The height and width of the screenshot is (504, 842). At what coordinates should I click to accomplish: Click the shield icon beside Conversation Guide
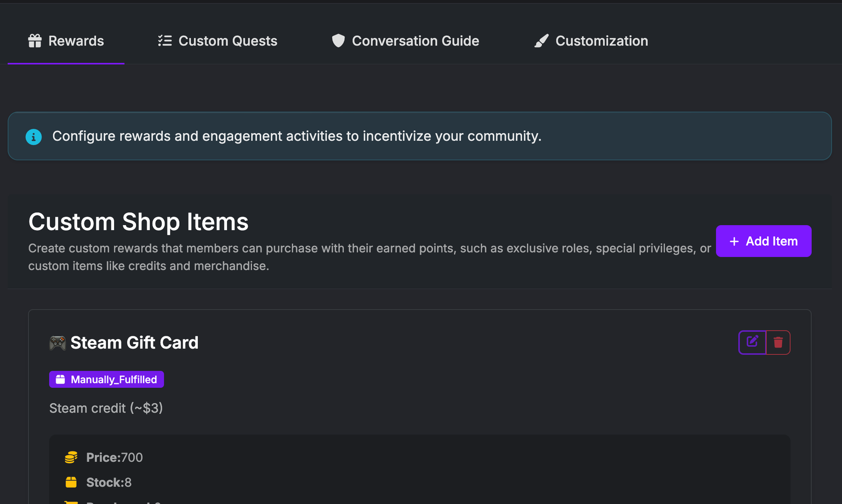tap(338, 41)
